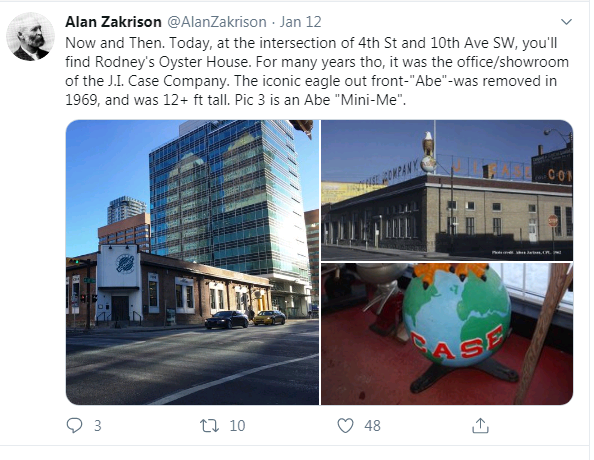Click the reply count number 3
This screenshot has height=460, width=594.
click(98, 426)
